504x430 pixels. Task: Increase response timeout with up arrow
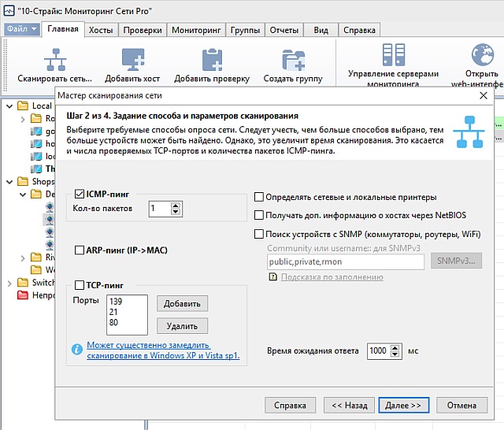click(x=395, y=348)
